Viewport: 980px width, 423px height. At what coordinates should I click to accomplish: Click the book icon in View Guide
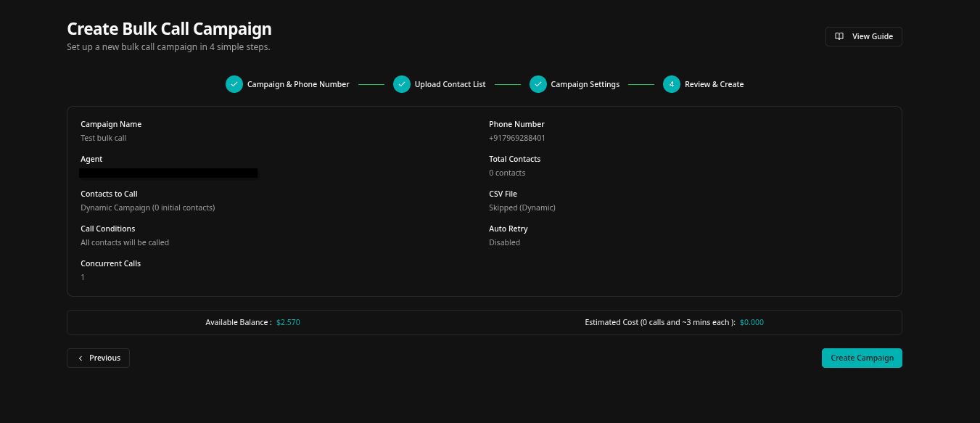tap(839, 36)
